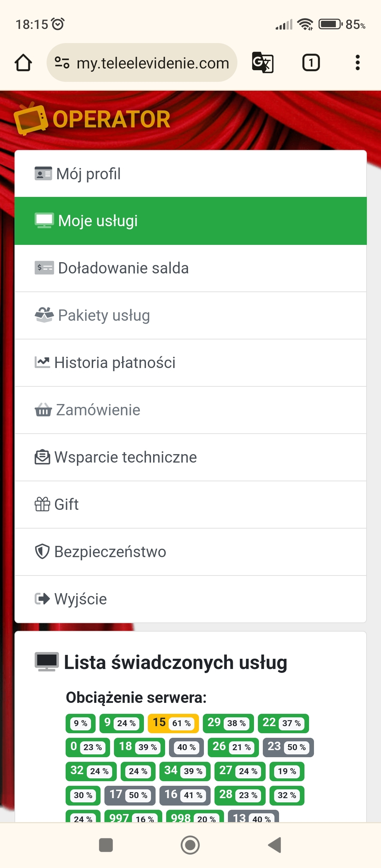This screenshot has height=868, width=381.
Task: Select server 29 with 38% load
Action: tap(228, 723)
